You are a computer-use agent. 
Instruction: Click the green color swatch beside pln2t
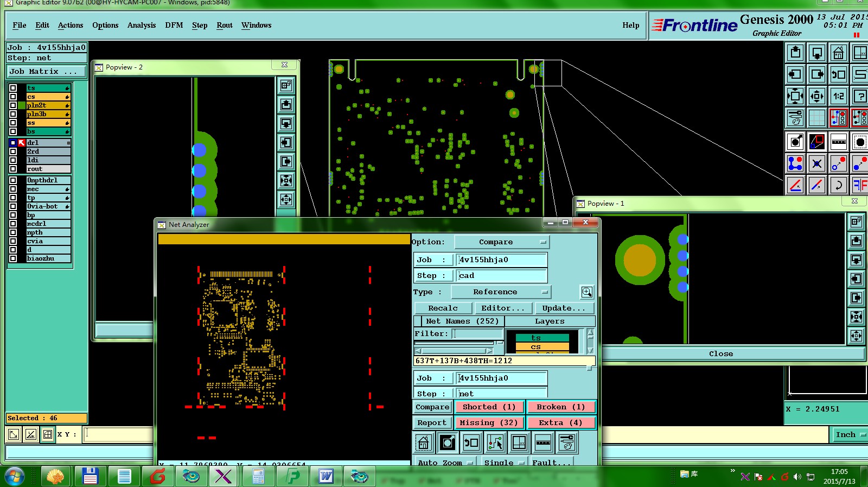tap(22, 105)
